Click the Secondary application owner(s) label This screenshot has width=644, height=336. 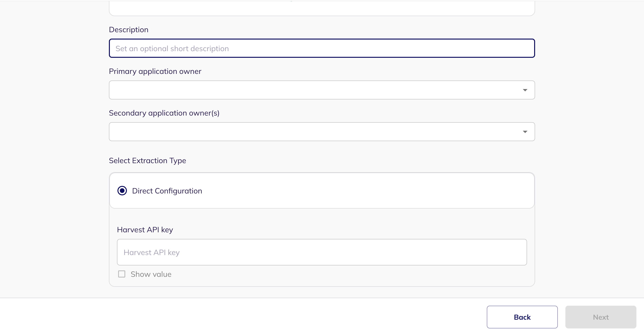click(x=164, y=113)
